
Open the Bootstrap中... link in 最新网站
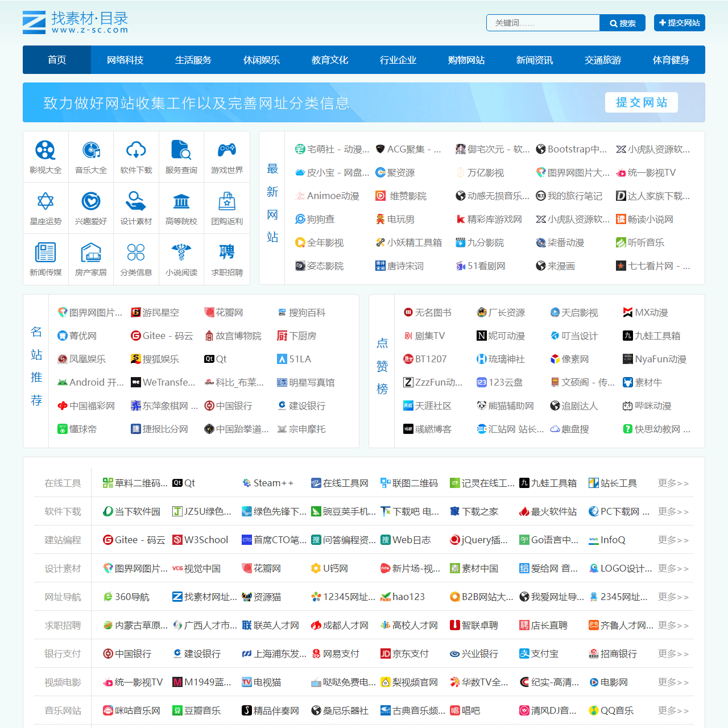tap(572, 149)
